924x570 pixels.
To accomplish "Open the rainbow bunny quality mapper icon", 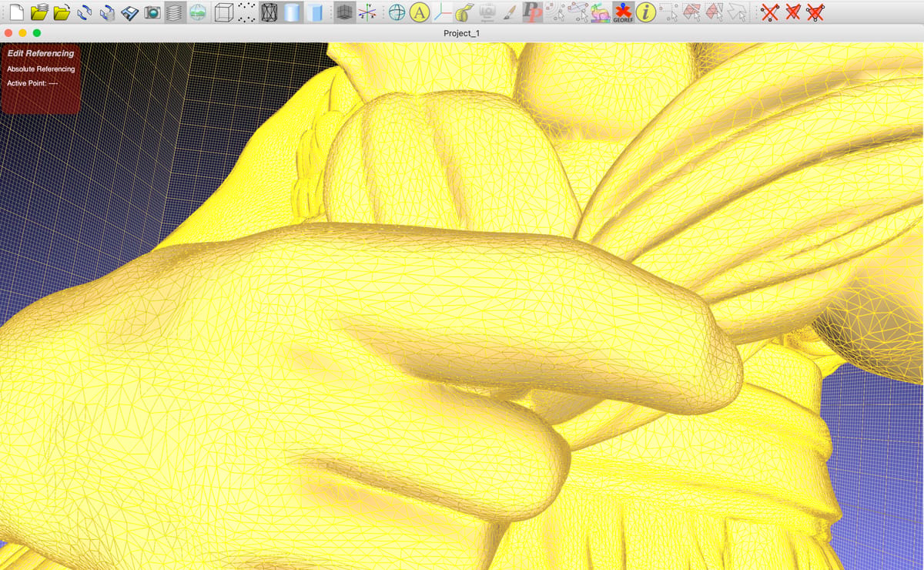I will tap(600, 12).
